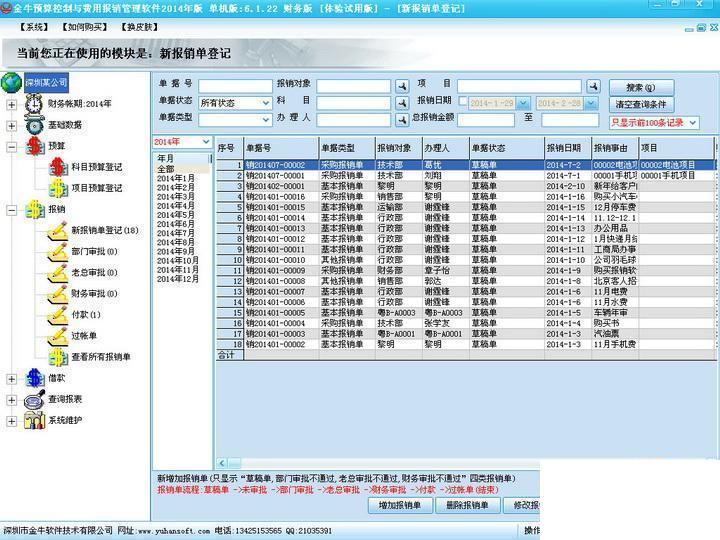Viewport: 720px width, 540px height.
Task: Select 全部 in the month list
Action: coord(166,169)
